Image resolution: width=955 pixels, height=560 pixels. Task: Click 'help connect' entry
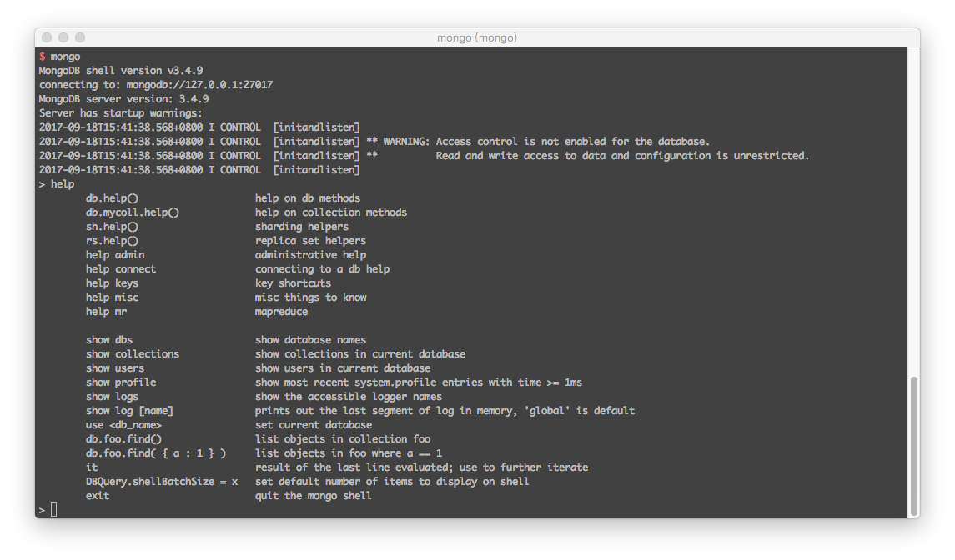121,268
